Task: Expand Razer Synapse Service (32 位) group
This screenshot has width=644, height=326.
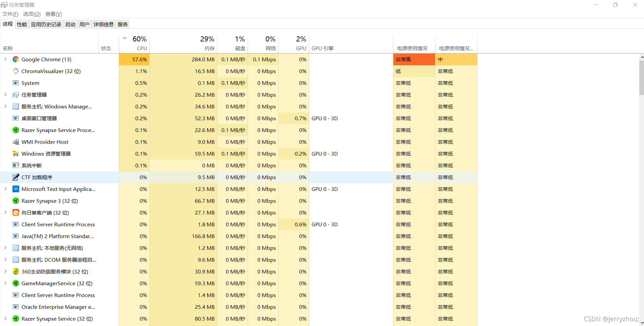Action: pyautogui.click(x=5, y=319)
